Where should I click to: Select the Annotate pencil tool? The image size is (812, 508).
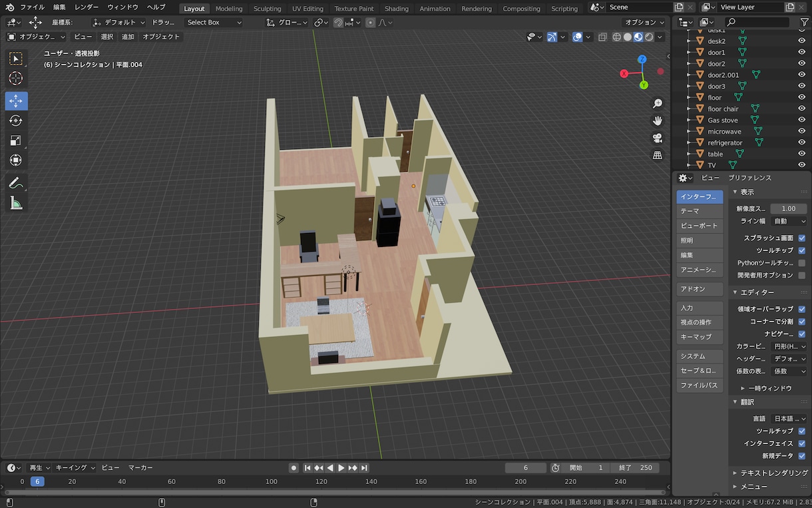16,182
